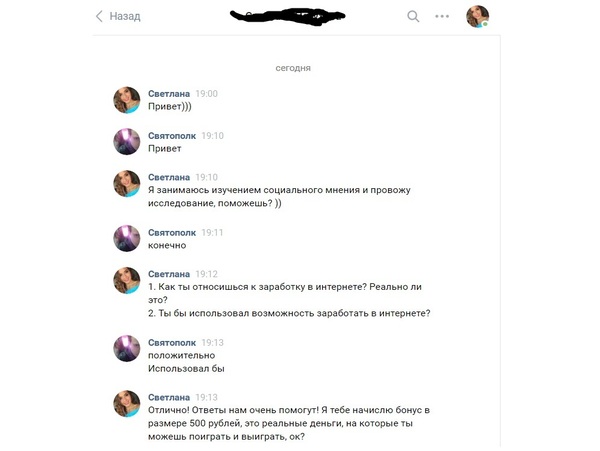This screenshot has height=451, width=600.
Task: Click the back chevron arrow icon
Action: tap(99, 16)
